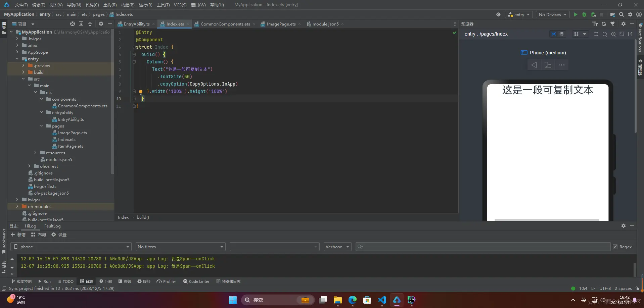This screenshot has height=308, width=644.
Task: Collapse all items in project panel
Action: point(90,24)
